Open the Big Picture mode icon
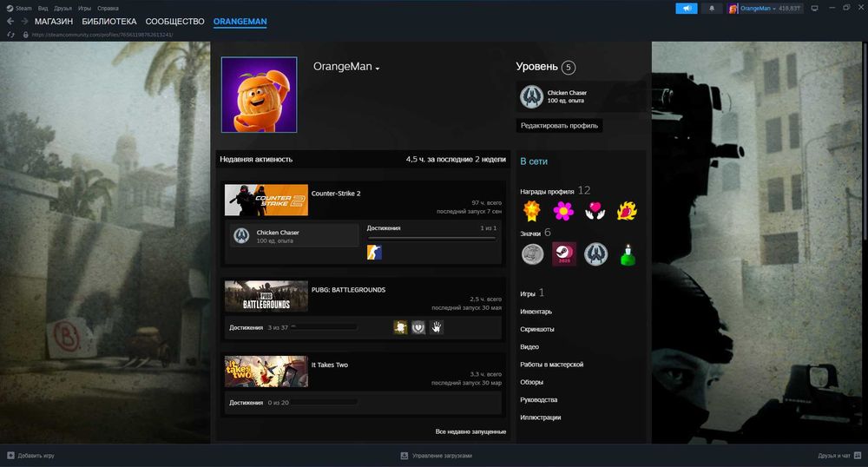The image size is (868, 467). point(814,9)
